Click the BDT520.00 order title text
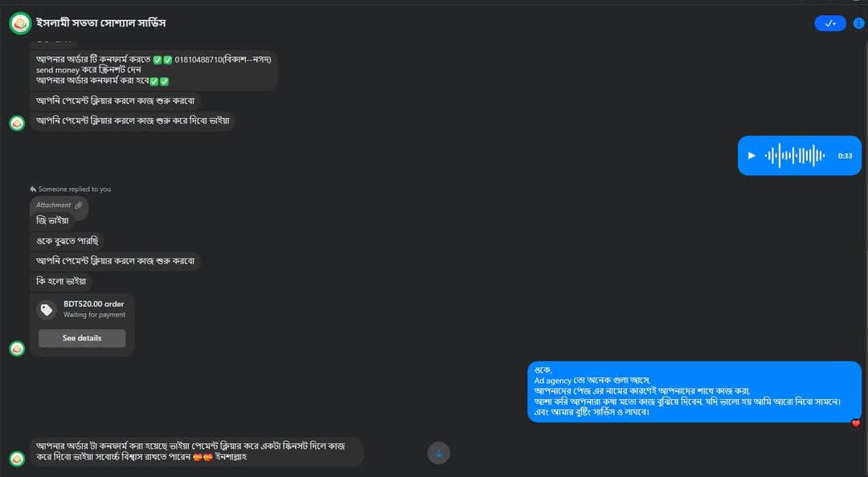This screenshot has width=868, height=477. [93, 304]
